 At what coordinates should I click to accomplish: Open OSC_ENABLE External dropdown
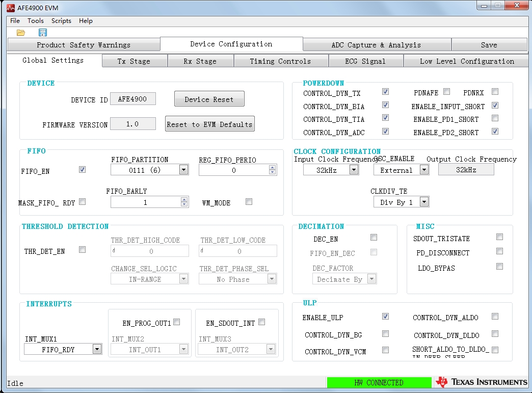point(424,170)
